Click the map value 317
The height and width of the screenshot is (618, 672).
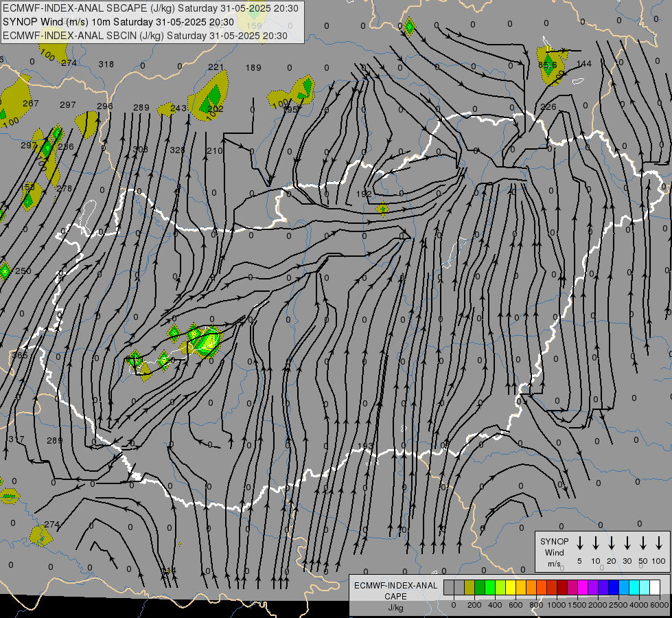click(16, 439)
